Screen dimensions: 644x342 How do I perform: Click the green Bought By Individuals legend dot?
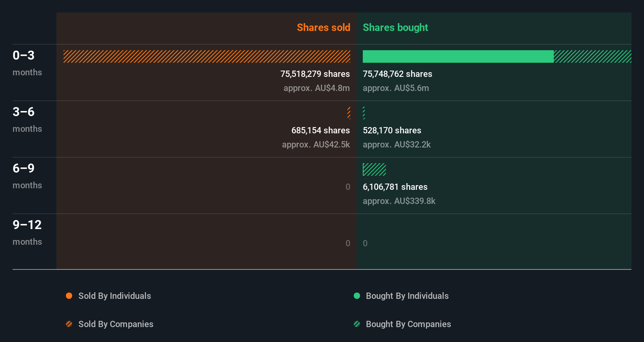click(x=357, y=296)
